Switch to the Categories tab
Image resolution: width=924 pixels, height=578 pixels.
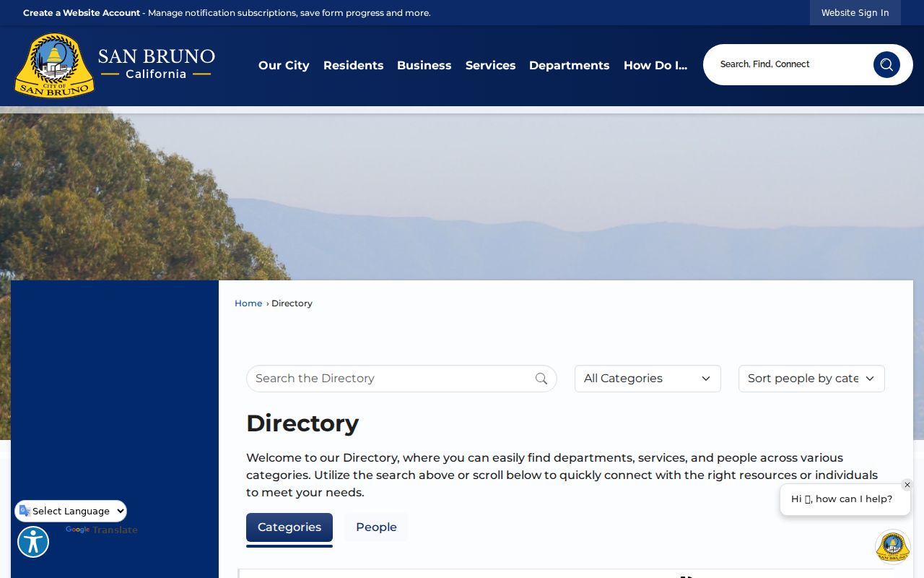[x=289, y=527]
